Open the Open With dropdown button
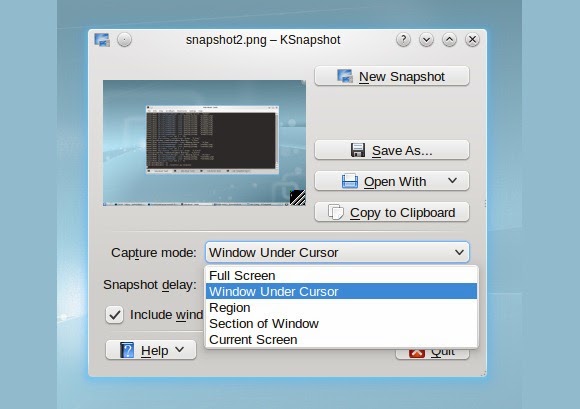The image size is (580, 409). [x=392, y=181]
